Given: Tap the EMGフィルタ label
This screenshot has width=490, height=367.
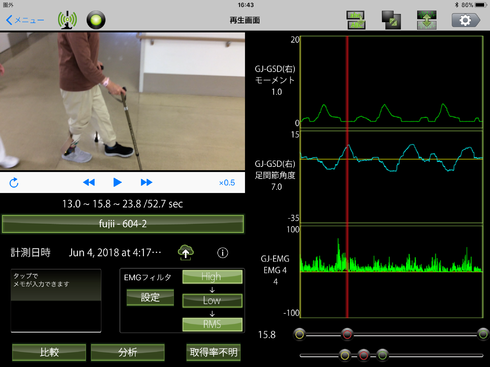Looking at the screenshot, I should (x=147, y=277).
